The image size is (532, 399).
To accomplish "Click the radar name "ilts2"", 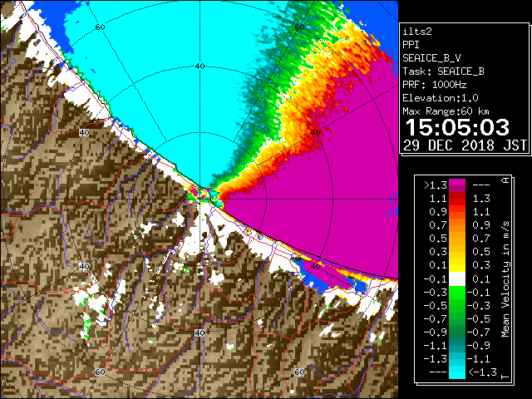I will [x=417, y=32].
